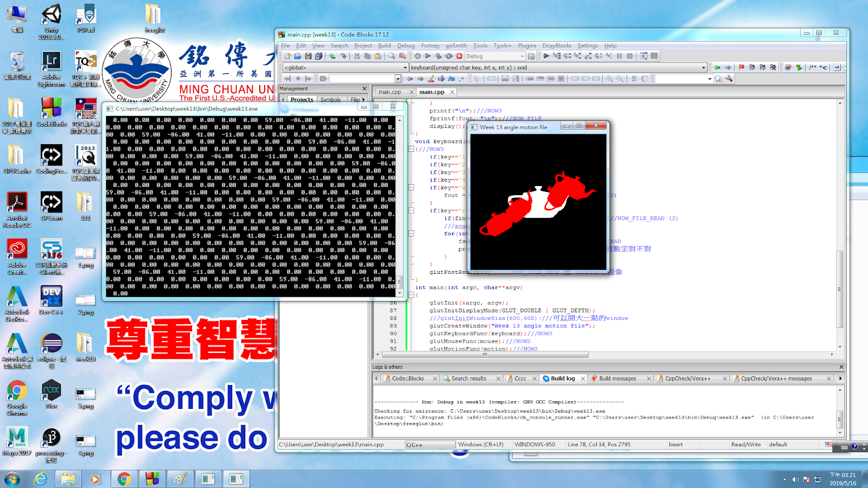The height and width of the screenshot is (488, 868).
Task: Switch to the Build messages log tab
Action: 617,378
